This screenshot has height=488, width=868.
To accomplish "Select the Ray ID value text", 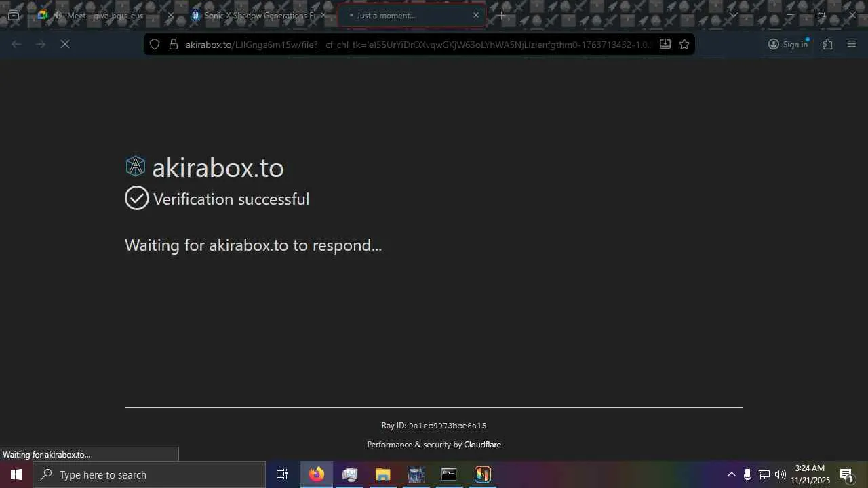I will [x=448, y=426].
